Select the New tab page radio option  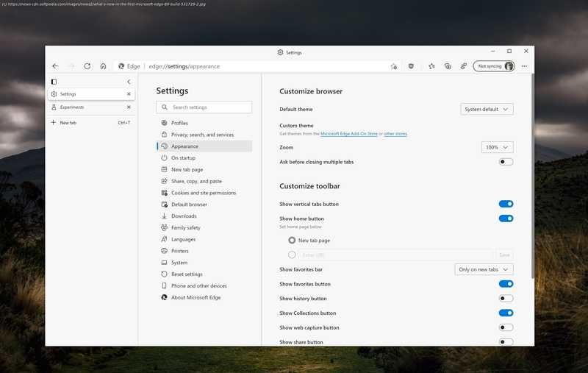pos(293,241)
